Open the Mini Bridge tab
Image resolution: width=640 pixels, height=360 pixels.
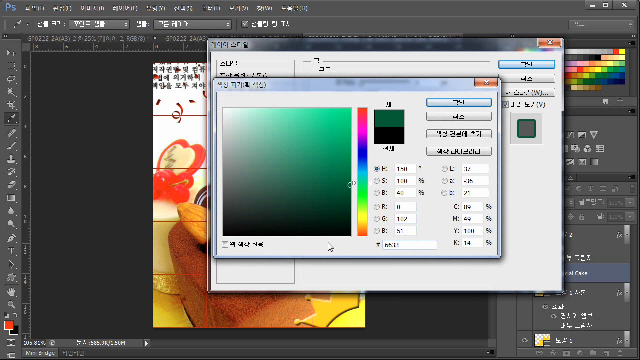(40, 353)
